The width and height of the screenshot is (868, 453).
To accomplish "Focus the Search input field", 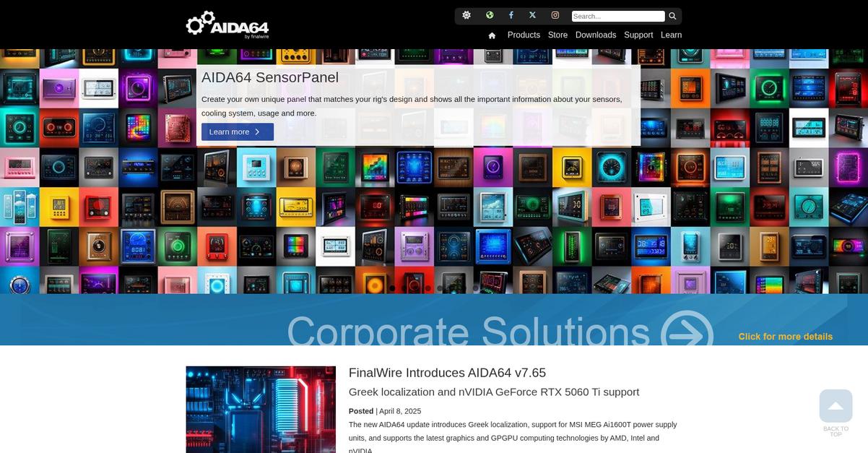I will tap(618, 16).
